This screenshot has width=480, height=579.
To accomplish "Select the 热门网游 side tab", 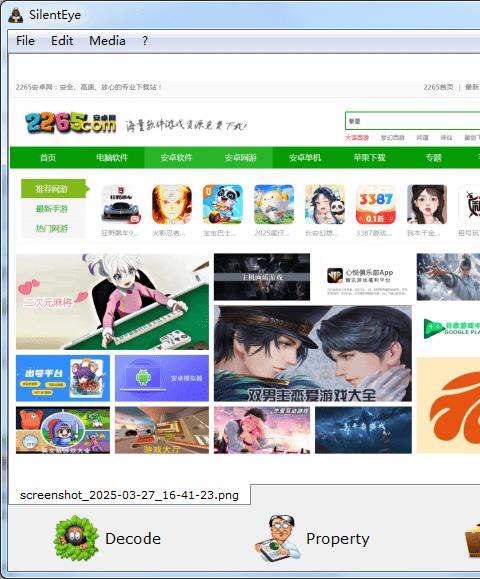I will (x=52, y=229).
